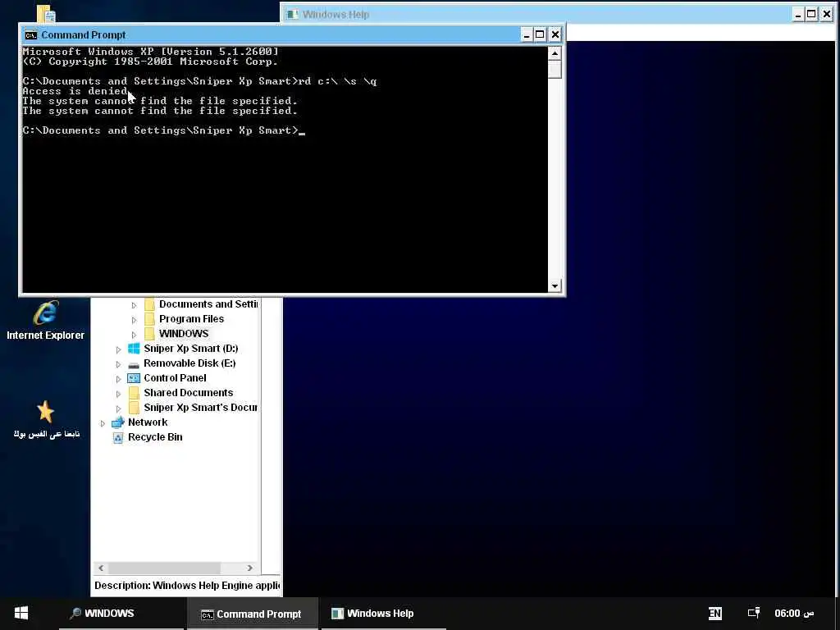Select the Control Panel tree label

(x=175, y=377)
